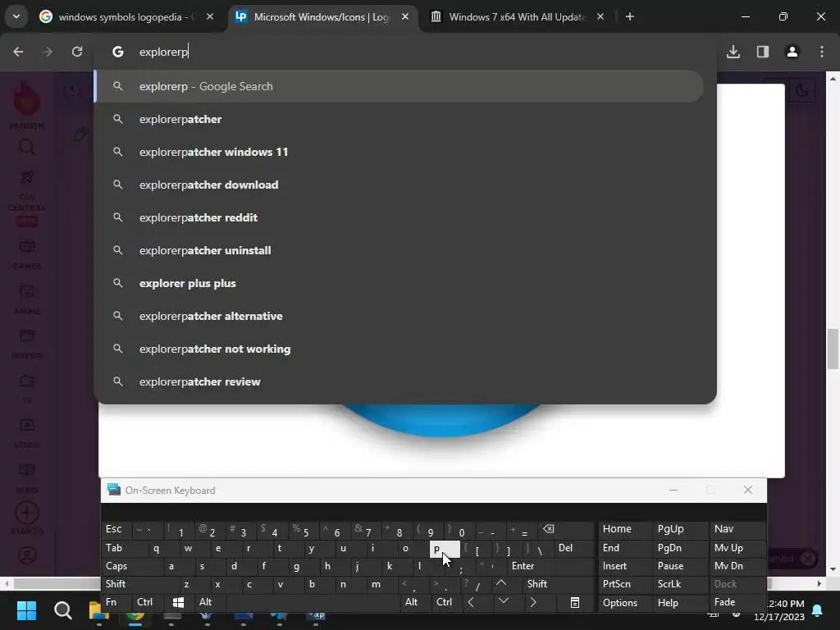Open the tab search dropdown arrow
Screen dimensions: 840x630
coord(16,16)
